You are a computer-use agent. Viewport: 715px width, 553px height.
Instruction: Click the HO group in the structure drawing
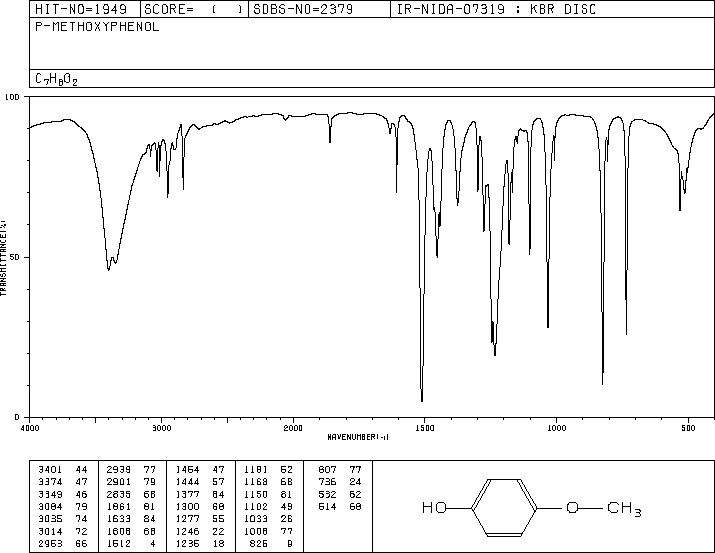click(434, 507)
